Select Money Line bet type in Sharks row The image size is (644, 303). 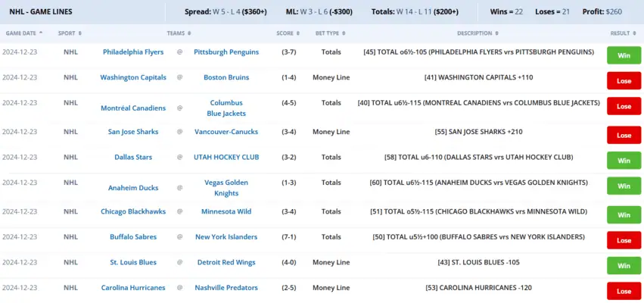331,132
